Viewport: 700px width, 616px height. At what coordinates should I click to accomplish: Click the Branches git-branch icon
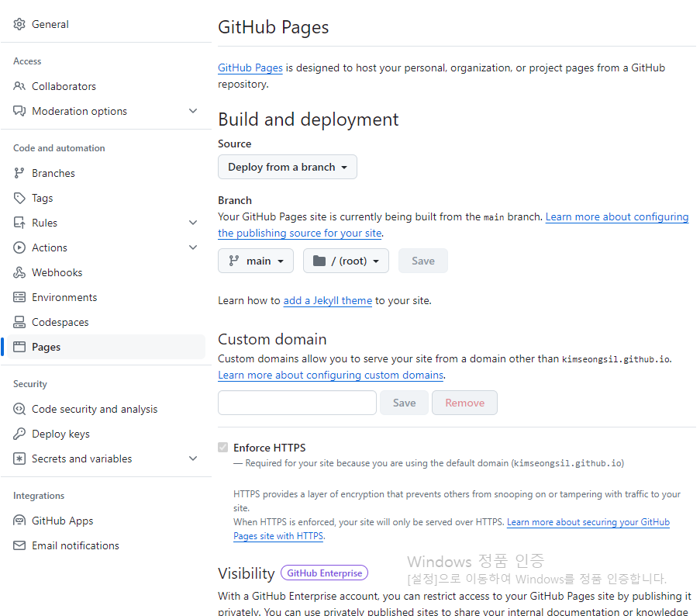19,173
